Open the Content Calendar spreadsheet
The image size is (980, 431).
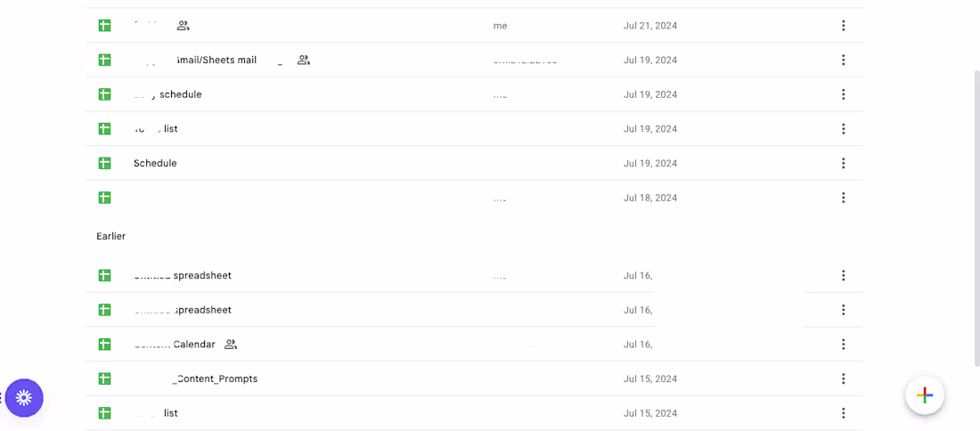tap(193, 345)
